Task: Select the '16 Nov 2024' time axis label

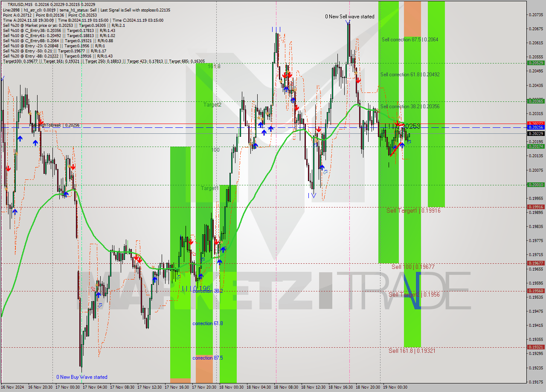Action: (13, 387)
